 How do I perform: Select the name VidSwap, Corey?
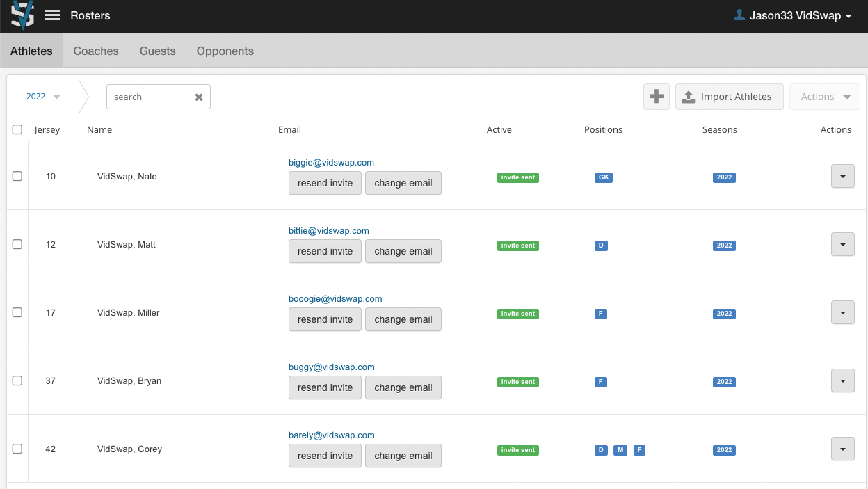(129, 449)
